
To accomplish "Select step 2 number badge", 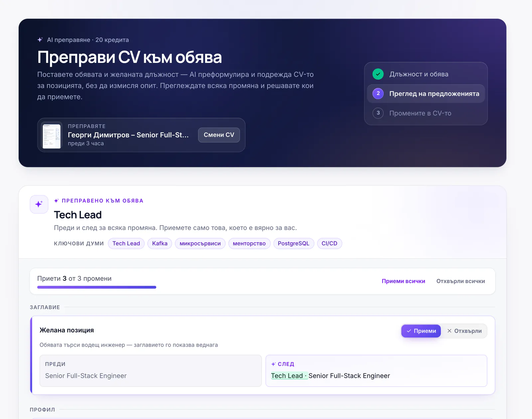I will pyautogui.click(x=378, y=94).
